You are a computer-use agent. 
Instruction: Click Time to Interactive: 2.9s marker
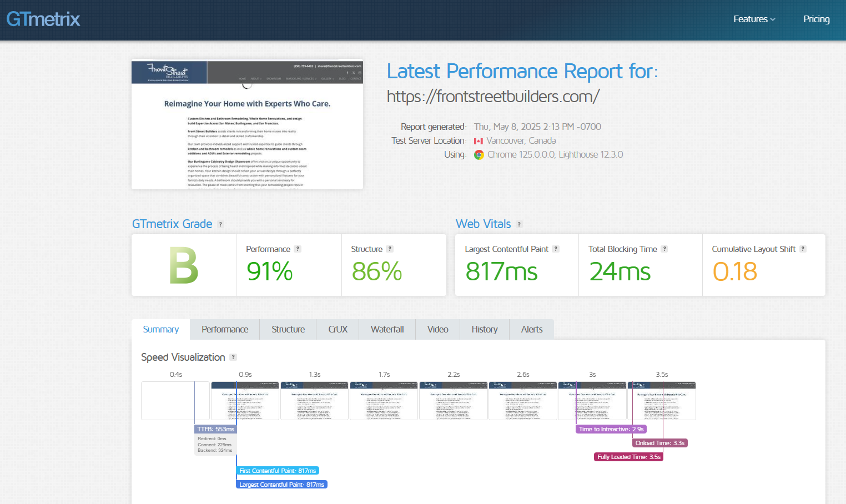point(611,429)
